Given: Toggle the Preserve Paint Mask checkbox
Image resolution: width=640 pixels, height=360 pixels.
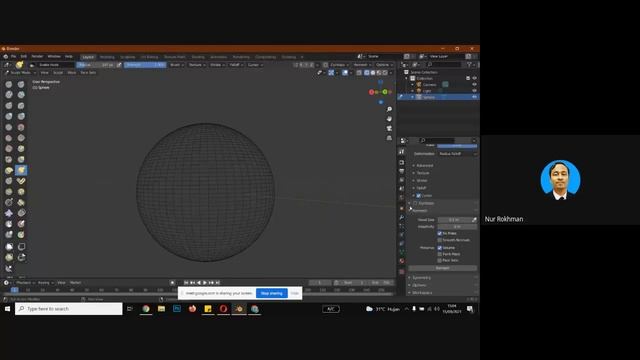Looking at the screenshot, I should tap(440, 254).
